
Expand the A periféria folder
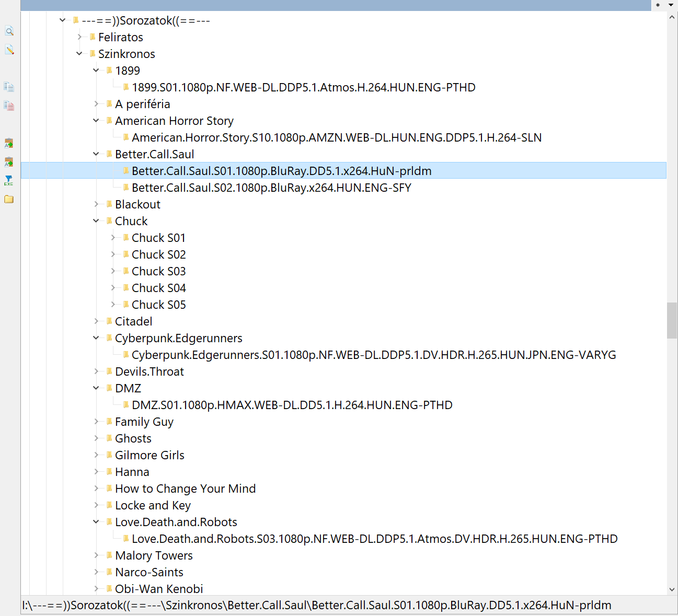[x=96, y=103]
